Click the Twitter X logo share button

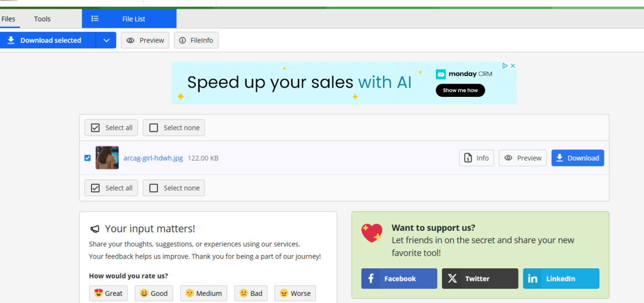tap(452, 278)
